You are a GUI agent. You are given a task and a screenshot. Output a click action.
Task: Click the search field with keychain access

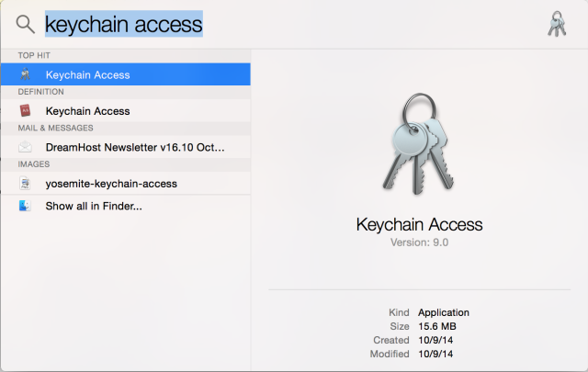click(x=124, y=24)
